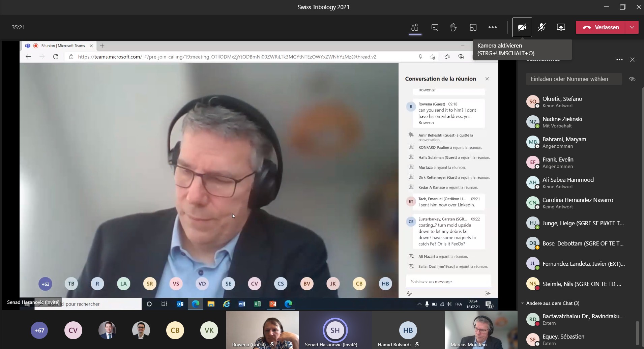The image size is (644, 349).
Task: Open the more actions ellipsis menu
Action: coord(492,27)
